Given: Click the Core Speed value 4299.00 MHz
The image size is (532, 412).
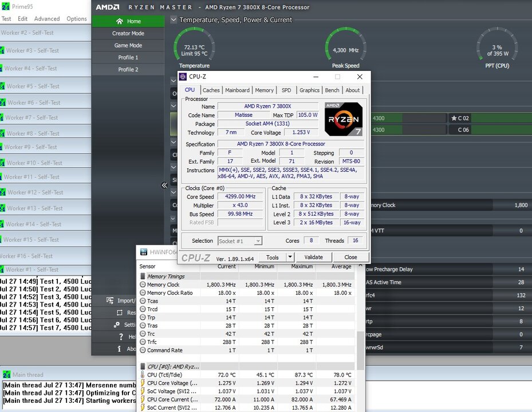Looking at the screenshot, I should click(x=240, y=197).
